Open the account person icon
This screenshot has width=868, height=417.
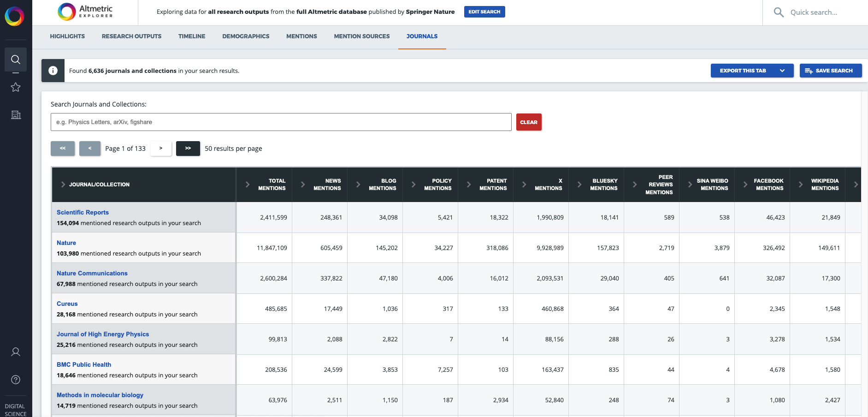[x=16, y=351]
